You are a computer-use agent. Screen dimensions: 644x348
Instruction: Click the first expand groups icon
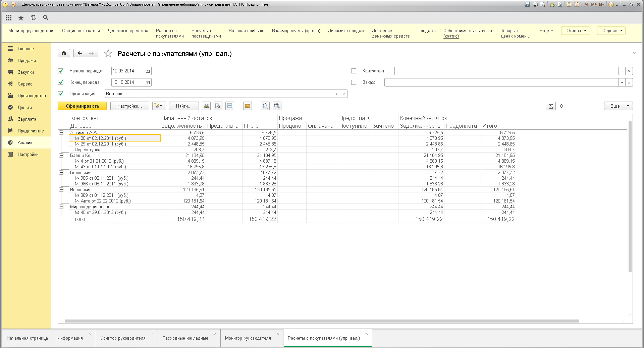[265, 106]
